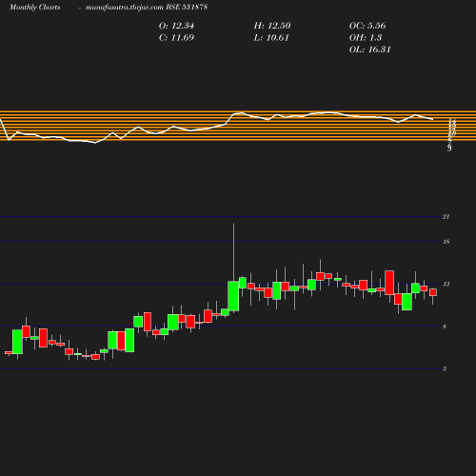
Task: Click the white indicator line's rightmost endpoint
Action: coord(432,120)
